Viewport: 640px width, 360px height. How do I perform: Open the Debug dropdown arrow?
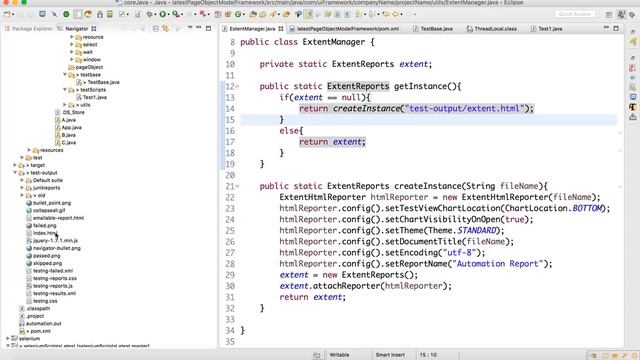tap(155, 14)
